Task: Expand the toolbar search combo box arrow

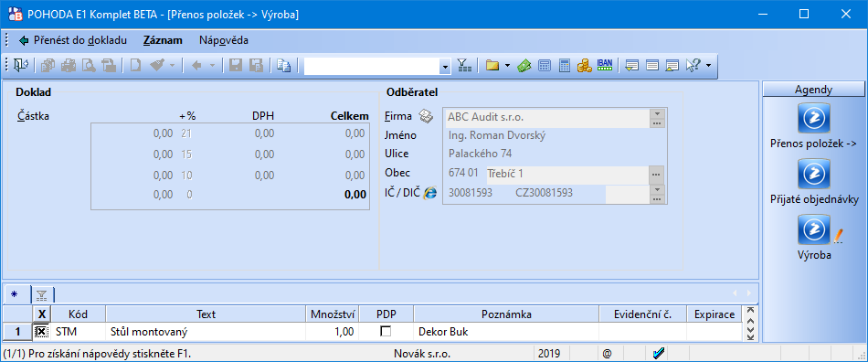Action: [x=446, y=66]
